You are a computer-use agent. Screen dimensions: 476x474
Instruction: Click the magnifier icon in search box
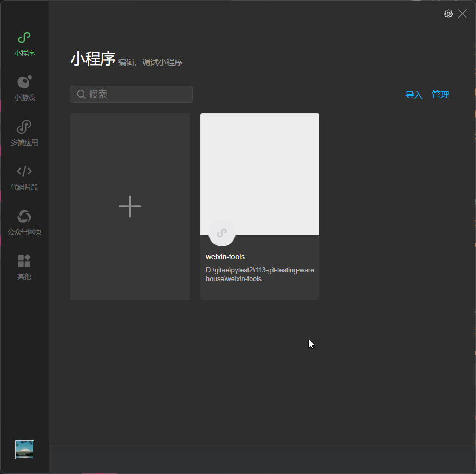pos(81,94)
